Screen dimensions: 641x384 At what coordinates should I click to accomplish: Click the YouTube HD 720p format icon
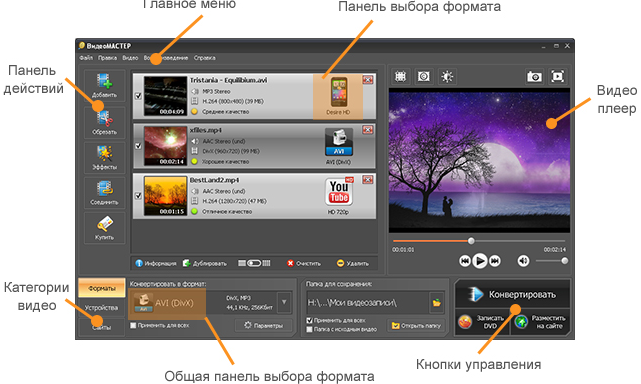pos(339,192)
